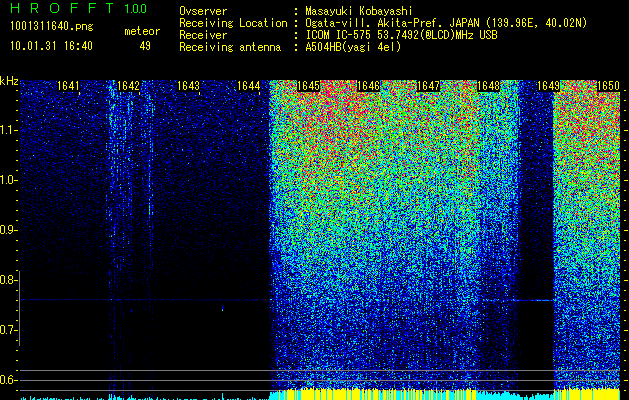The height and width of the screenshot is (400, 629).
Task: Click the ICOM IC-575 53.7492 MHz USB text
Action: click(x=401, y=35)
